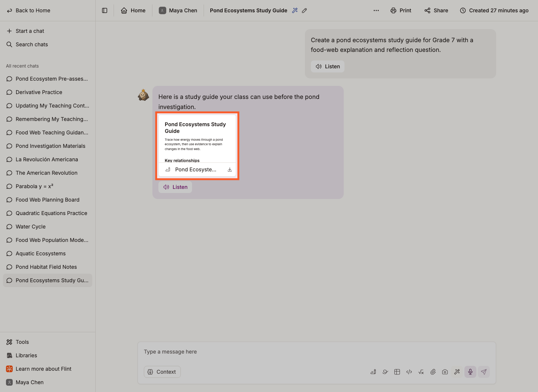Viewport: 538px width, 392px height.
Task: Insert a table using the grid icon
Action: point(397,372)
